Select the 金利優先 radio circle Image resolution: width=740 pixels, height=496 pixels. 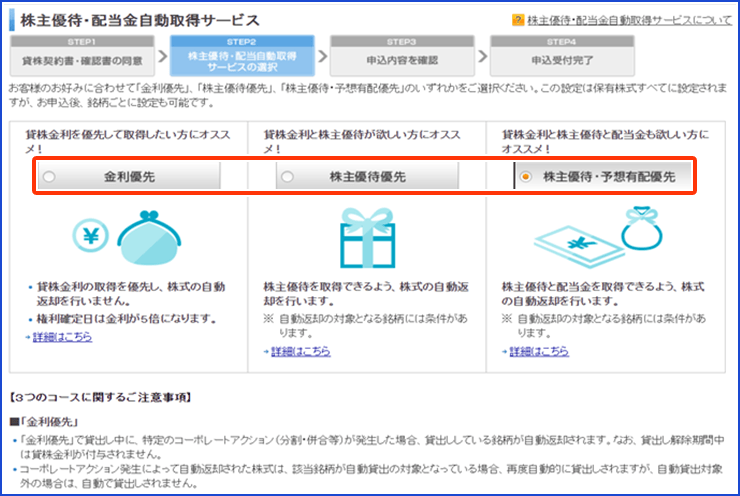[49, 177]
